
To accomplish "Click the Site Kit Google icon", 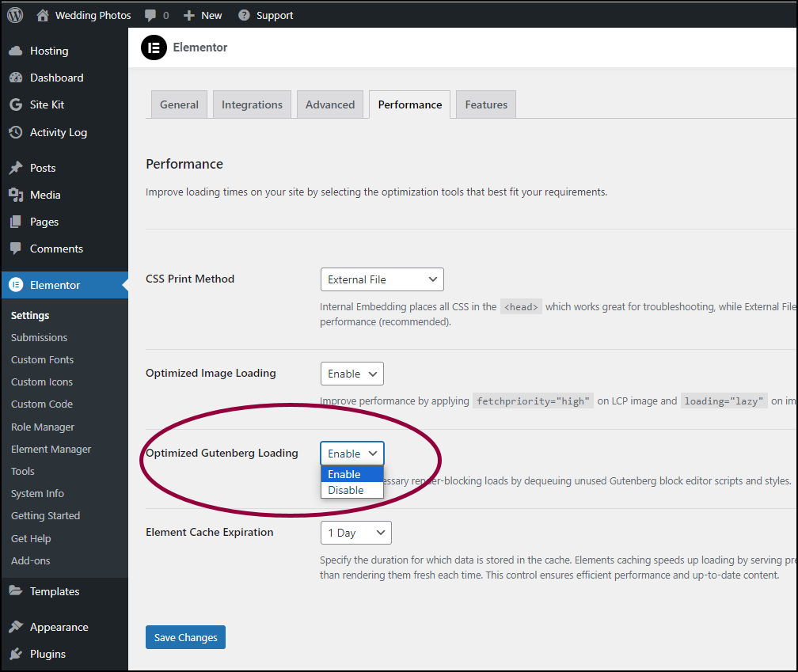I will pyautogui.click(x=16, y=104).
